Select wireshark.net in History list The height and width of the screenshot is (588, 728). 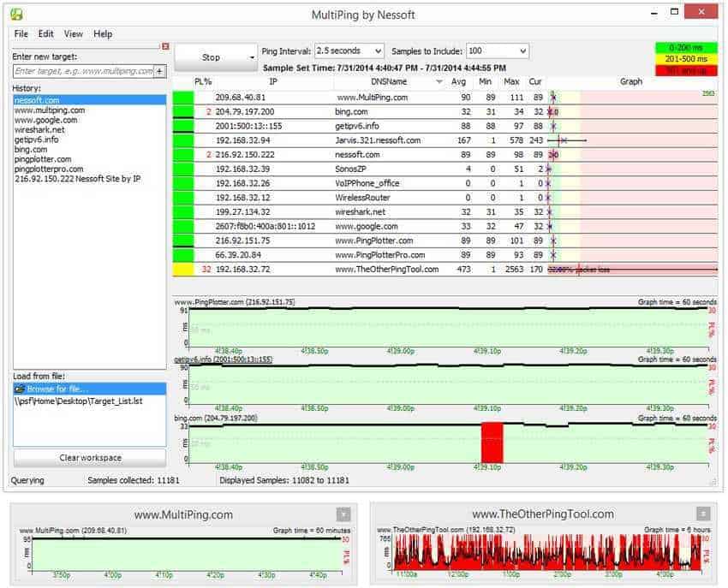coord(39,130)
